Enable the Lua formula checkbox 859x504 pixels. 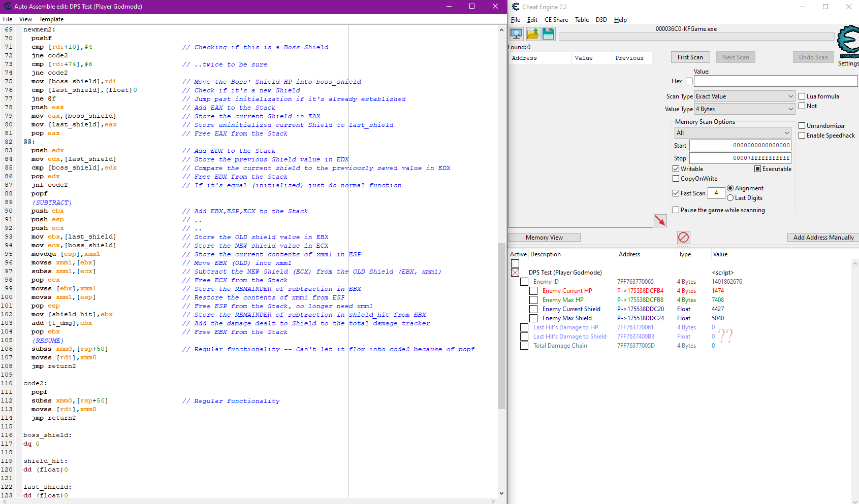tap(802, 96)
